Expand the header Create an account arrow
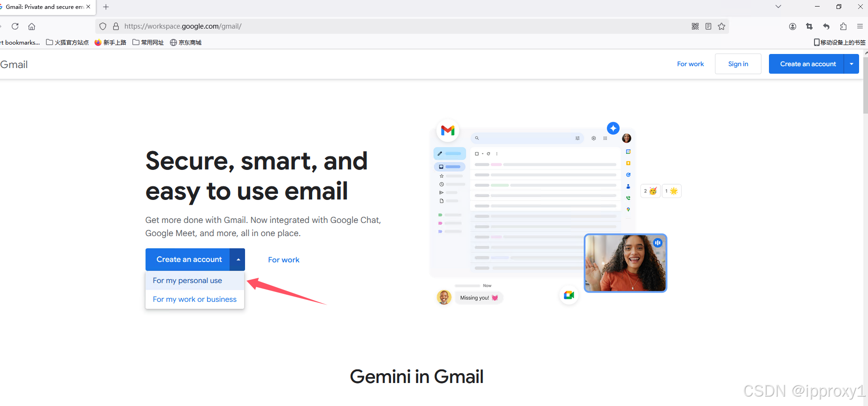This screenshot has height=406, width=868. 852,64
